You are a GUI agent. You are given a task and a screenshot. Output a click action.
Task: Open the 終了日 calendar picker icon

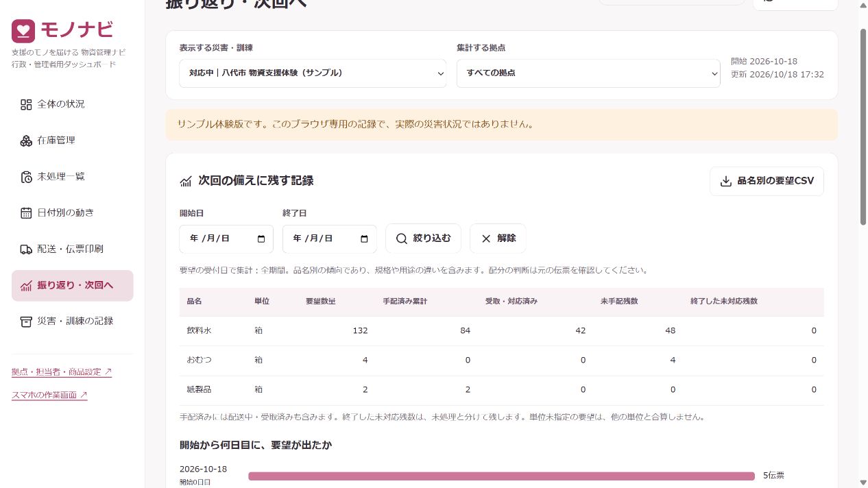364,239
